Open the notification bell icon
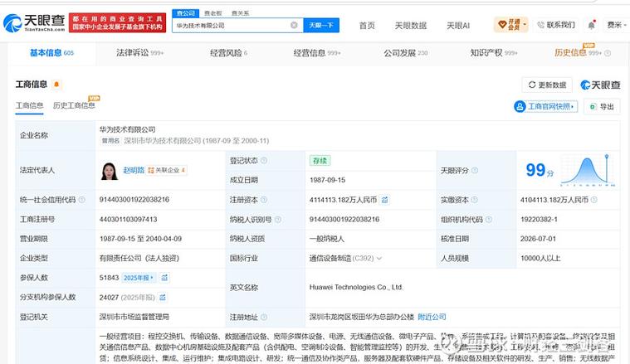The width and height of the screenshot is (630, 364). pos(592,25)
